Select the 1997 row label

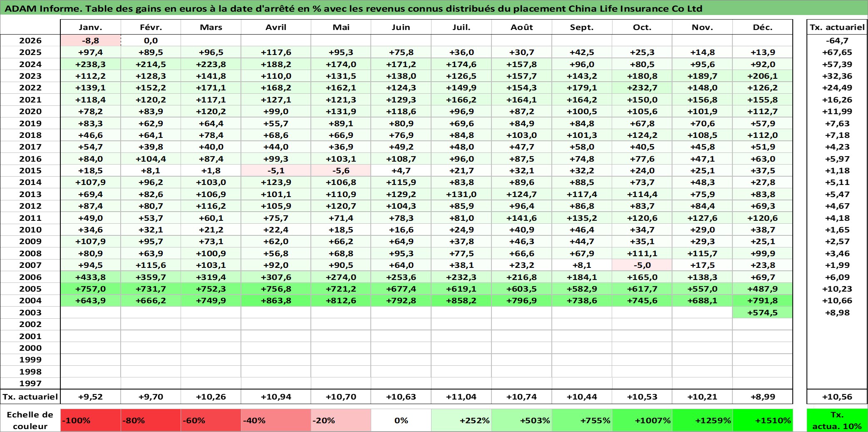[x=30, y=383]
